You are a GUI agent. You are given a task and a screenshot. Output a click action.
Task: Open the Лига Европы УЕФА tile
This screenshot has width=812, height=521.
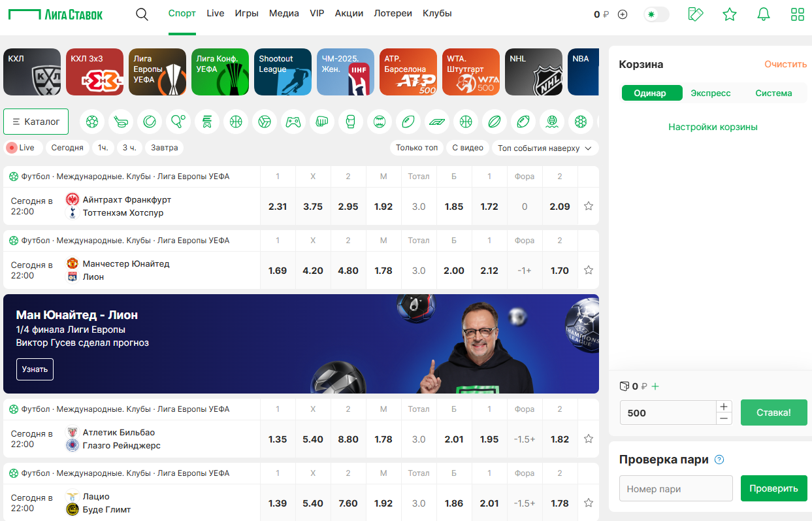[x=157, y=72]
